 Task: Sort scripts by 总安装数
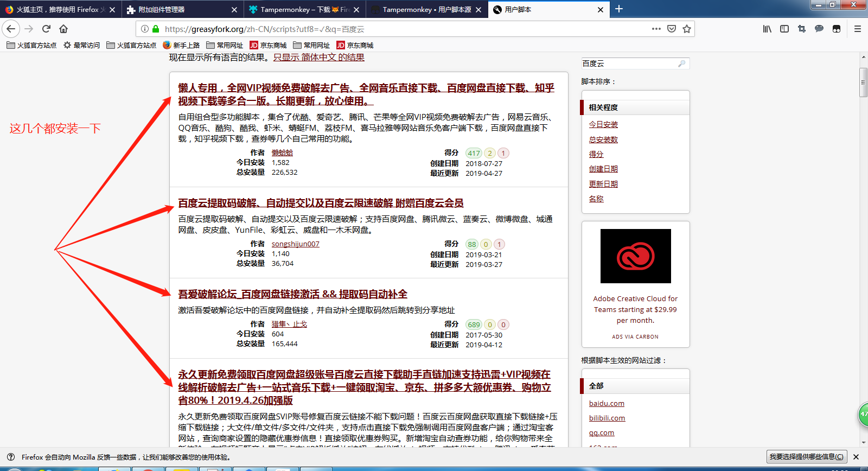[x=603, y=139]
